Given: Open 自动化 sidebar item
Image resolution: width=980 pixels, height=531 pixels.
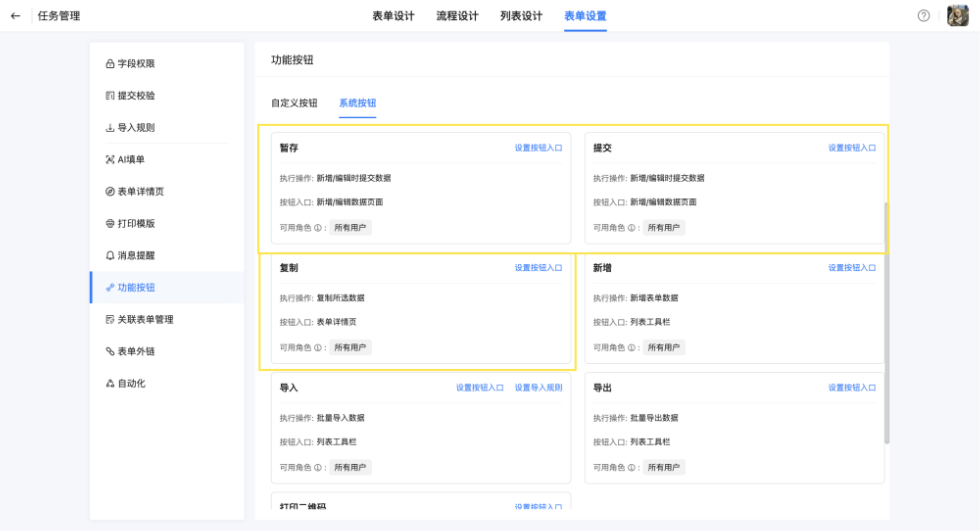Looking at the screenshot, I should tap(126, 383).
